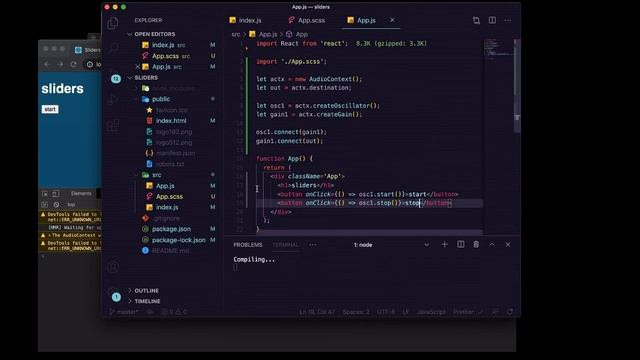Open package.json file
640x360 pixels.
(171, 229)
